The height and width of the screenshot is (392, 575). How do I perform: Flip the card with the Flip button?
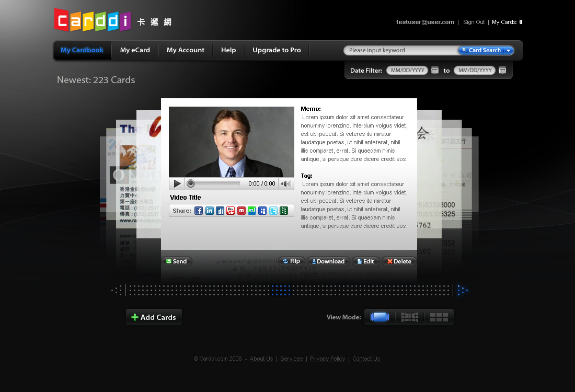pyautogui.click(x=292, y=261)
